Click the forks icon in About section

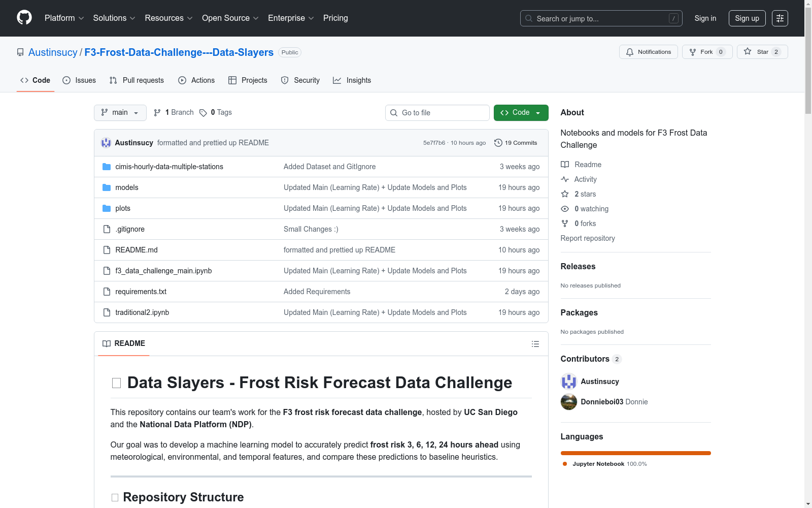(565, 224)
